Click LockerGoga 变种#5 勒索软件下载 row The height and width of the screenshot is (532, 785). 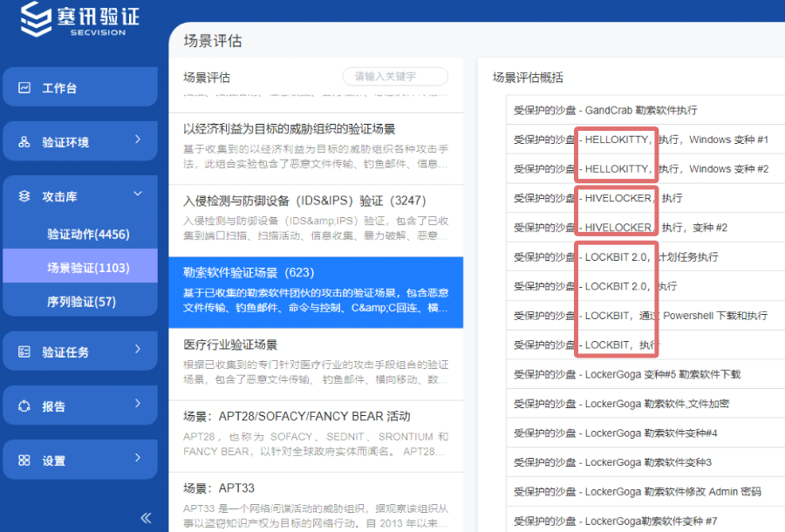click(645, 374)
